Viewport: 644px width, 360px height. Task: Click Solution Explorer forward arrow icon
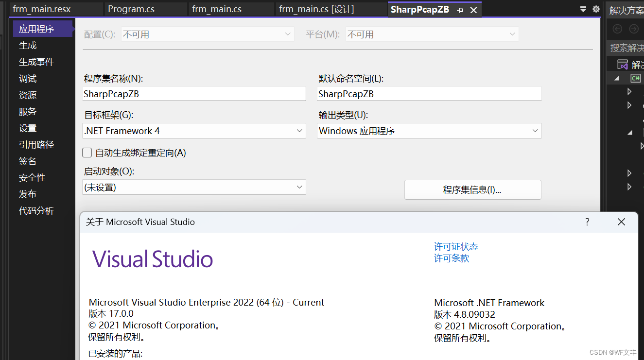(634, 29)
